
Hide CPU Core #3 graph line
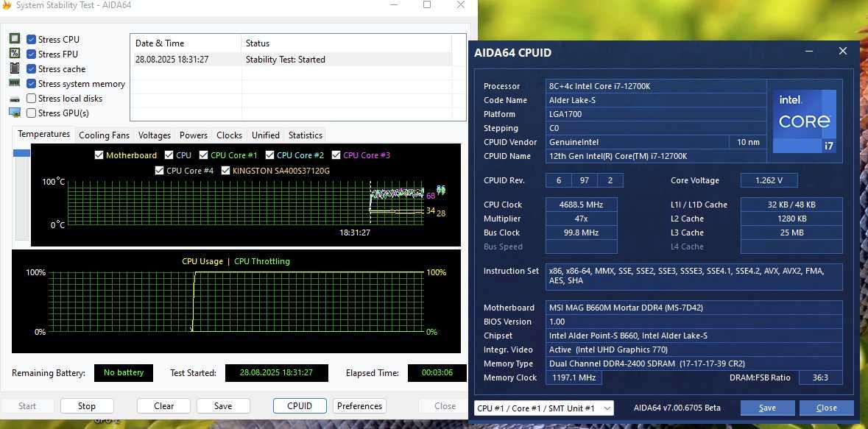pos(336,155)
